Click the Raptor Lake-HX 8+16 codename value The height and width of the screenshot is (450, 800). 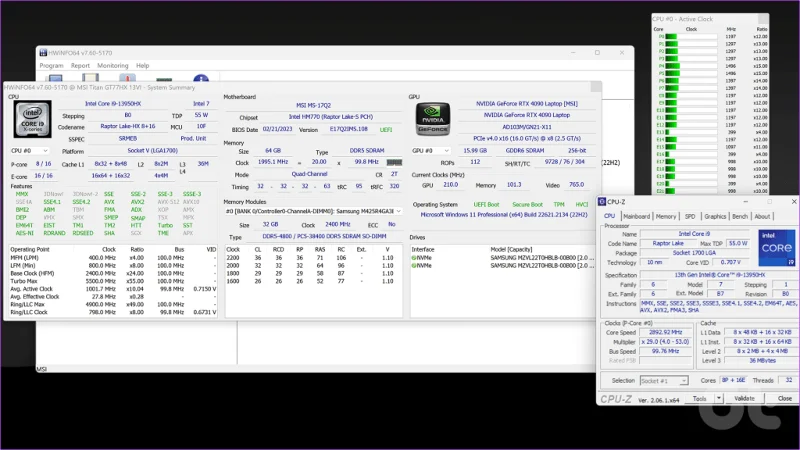point(128,127)
